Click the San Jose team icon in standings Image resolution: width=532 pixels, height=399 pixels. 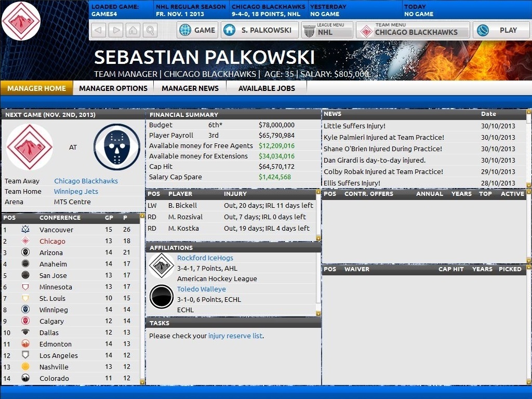(25, 275)
